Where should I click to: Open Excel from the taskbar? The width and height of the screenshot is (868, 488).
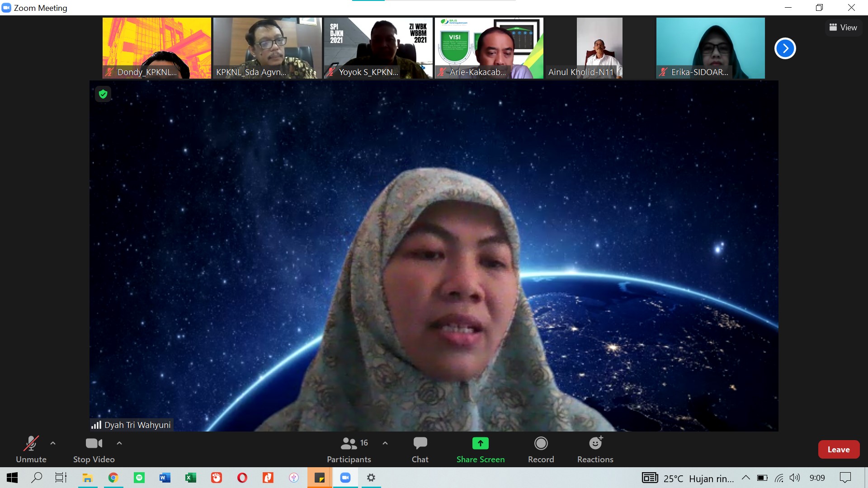[x=190, y=478]
